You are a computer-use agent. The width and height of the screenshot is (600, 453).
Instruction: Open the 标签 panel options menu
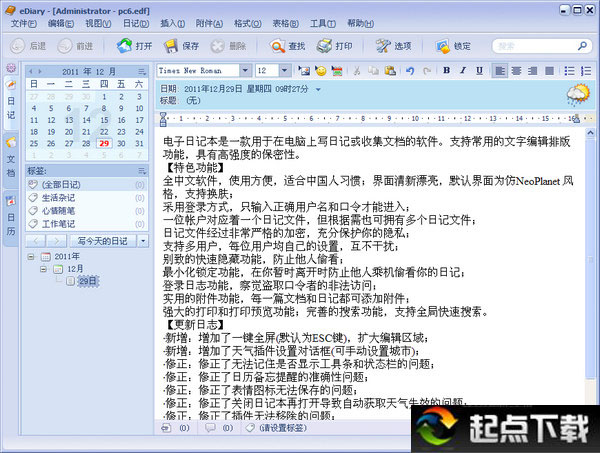tap(142, 171)
